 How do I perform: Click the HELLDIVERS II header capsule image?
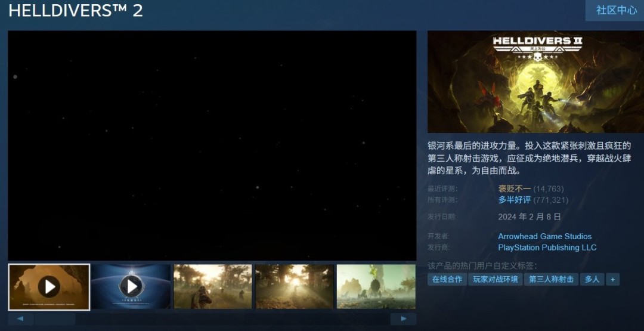click(535, 82)
